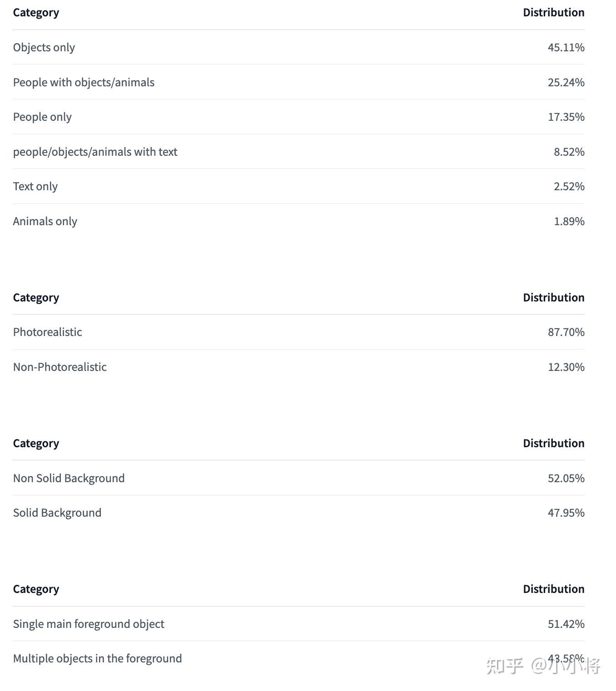Click the first table's Distribution column header
The image size is (616, 691).
click(553, 12)
